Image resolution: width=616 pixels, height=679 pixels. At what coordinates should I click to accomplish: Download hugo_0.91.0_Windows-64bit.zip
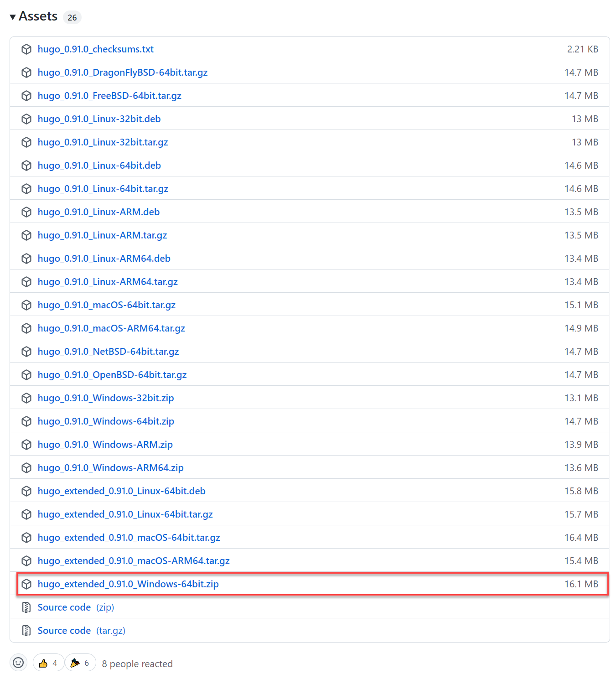pyautogui.click(x=106, y=421)
